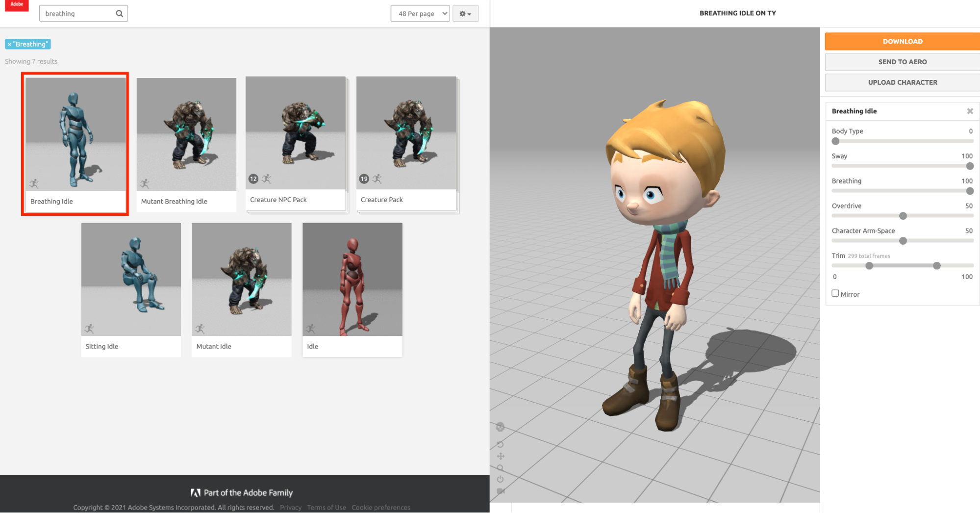This screenshot has height=513, width=980.
Task: Click the Character Arm-Space slider handle
Action: click(903, 241)
